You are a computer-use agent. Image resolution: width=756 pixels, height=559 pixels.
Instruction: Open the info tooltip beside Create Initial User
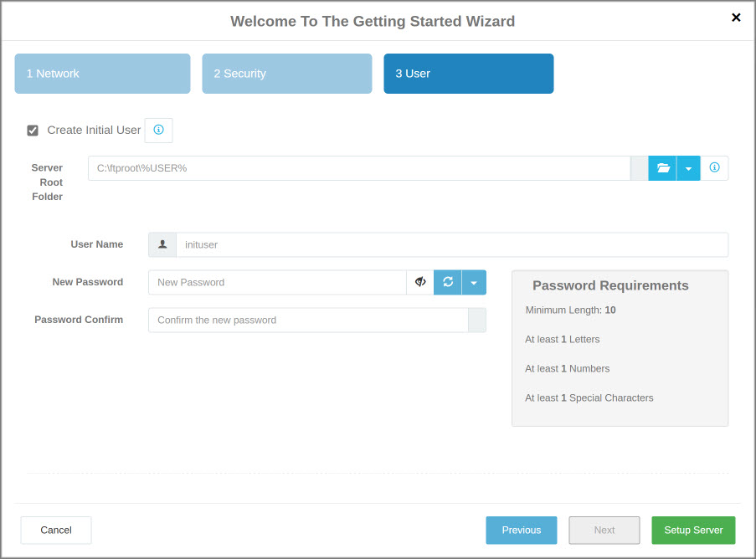[158, 130]
